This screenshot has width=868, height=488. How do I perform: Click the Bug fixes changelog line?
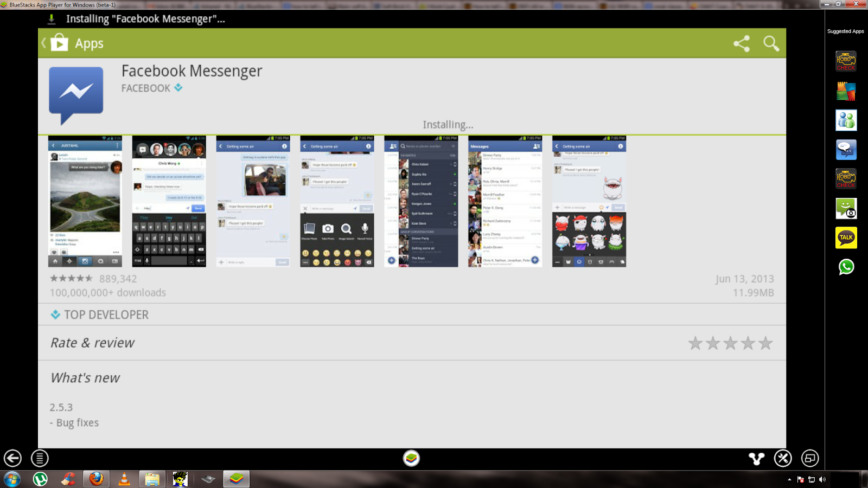click(74, 423)
